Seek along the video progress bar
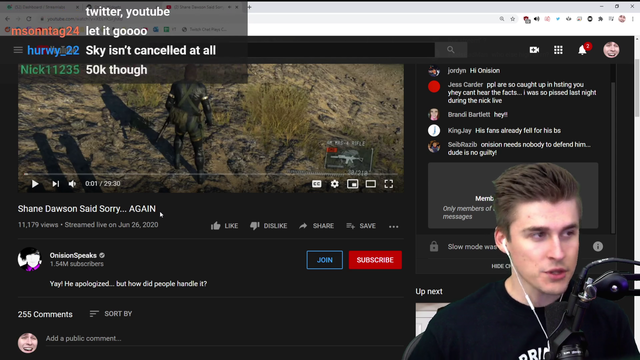The image size is (640, 360). [211, 174]
